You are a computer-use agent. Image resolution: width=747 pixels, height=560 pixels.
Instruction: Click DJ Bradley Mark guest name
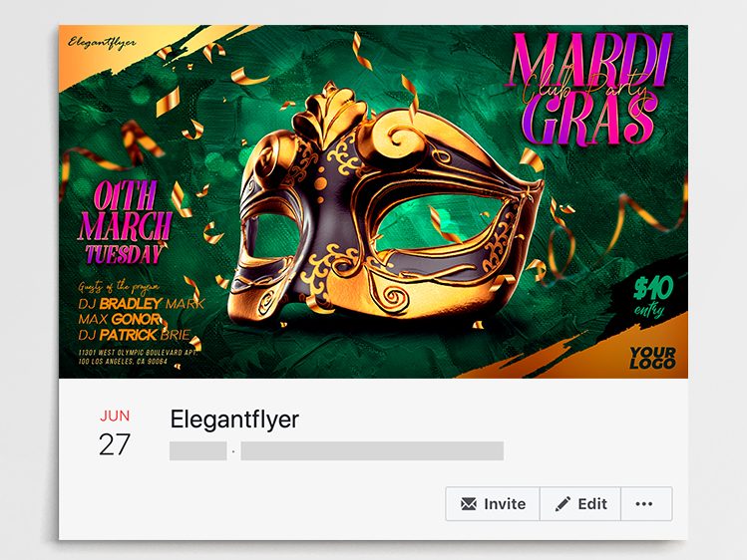point(142,304)
